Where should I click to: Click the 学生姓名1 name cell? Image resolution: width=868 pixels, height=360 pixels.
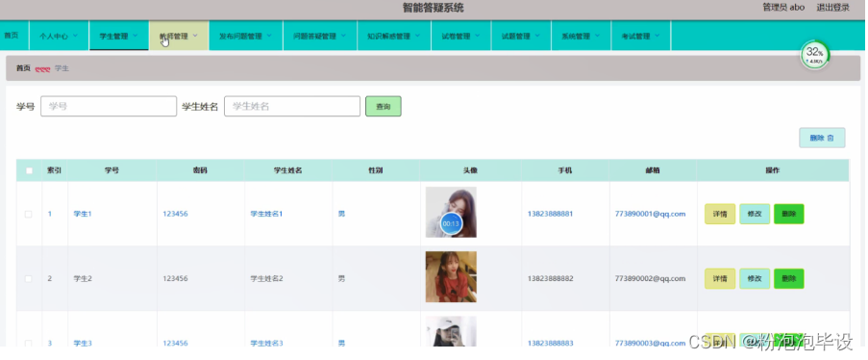tap(266, 214)
